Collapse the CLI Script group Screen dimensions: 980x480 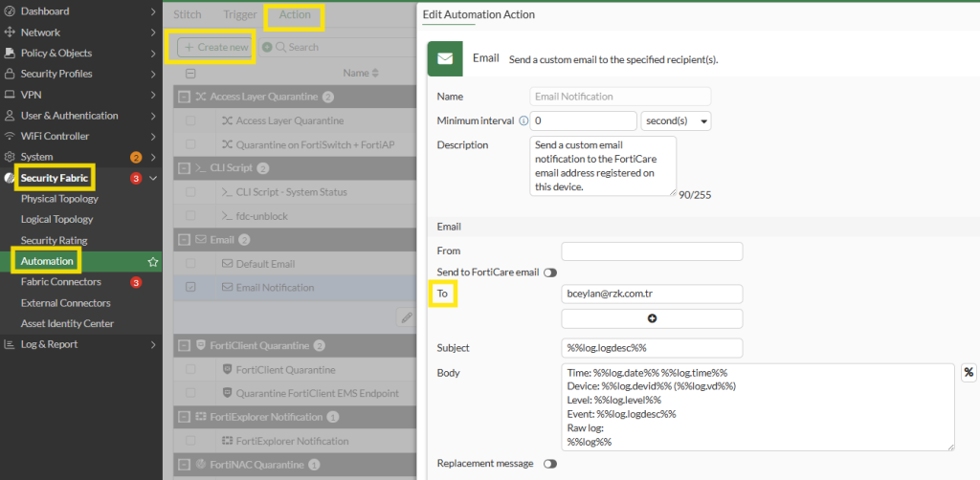click(x=184, y=168)
